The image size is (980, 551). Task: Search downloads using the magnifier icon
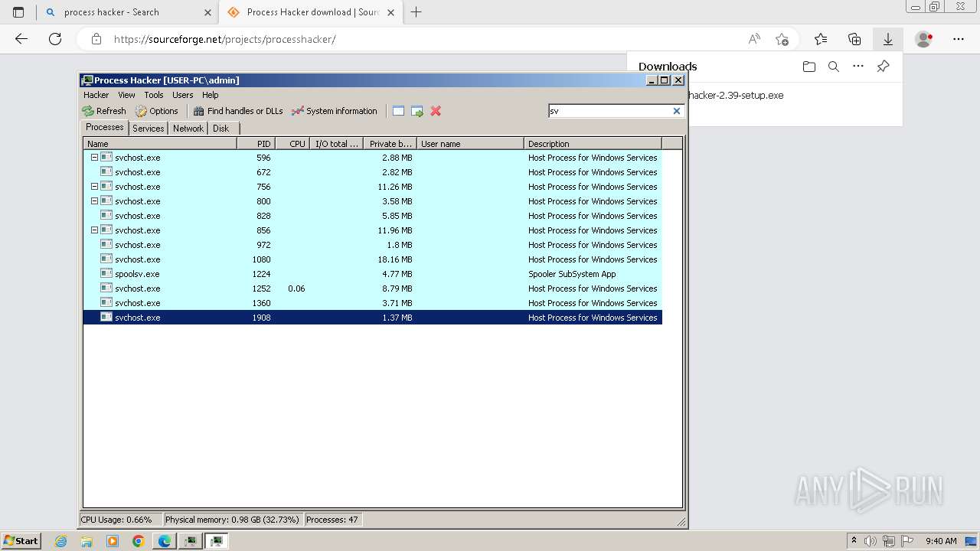tap(834, 67)
